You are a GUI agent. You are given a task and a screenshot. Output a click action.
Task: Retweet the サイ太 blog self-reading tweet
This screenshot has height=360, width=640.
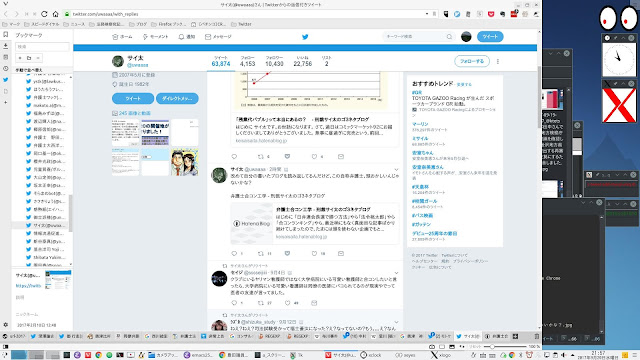click(x=260, y=253)
